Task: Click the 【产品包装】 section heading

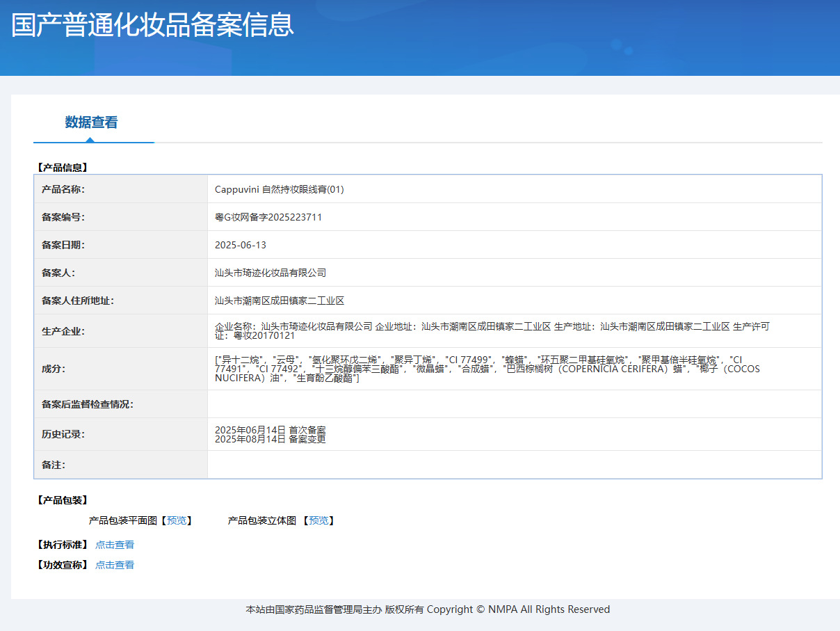Action: (x=62, y=500)
